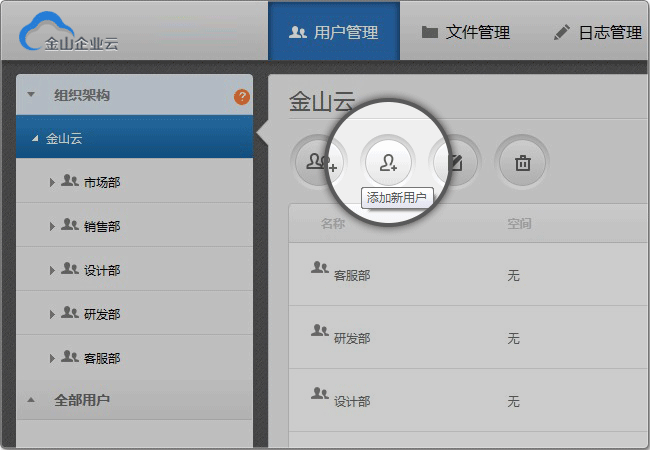This screenshot has height=450, width=650.
Task: Collapse the 组织架构 section arrow
Action: pos(31,94)
